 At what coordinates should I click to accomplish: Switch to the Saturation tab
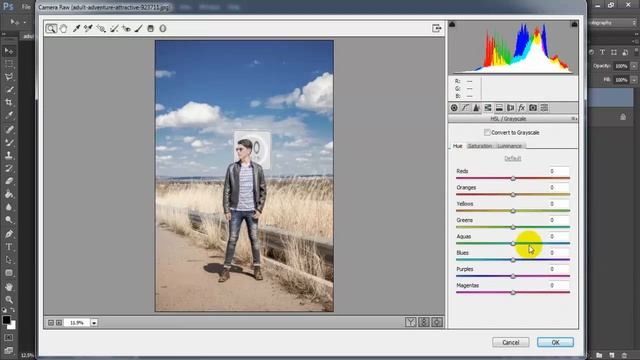tap(480, 146)
